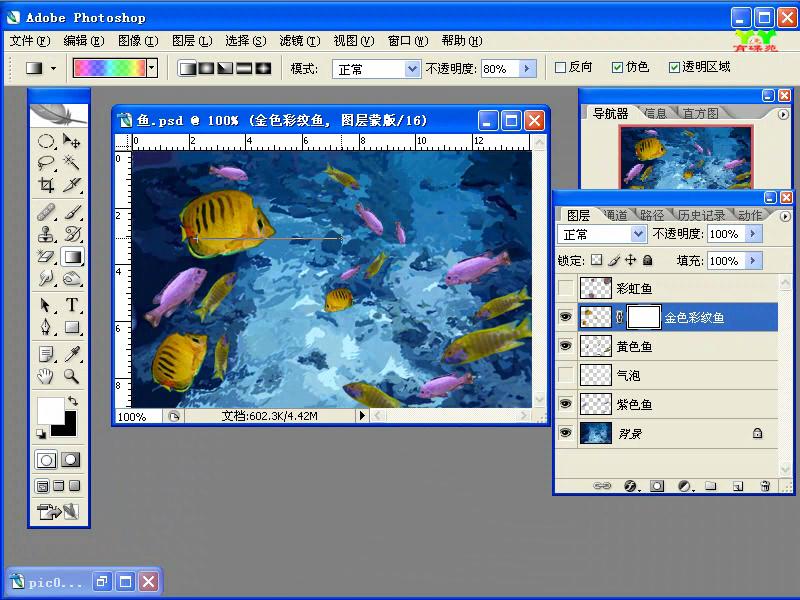800x600 pixels.
Task: Open the tool preset picker dropdown
Action: point(54,68)
